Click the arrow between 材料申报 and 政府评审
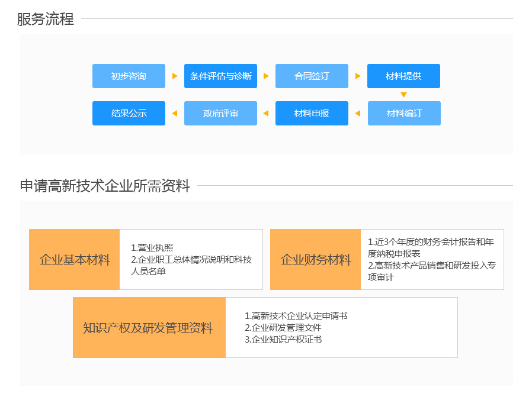532x400 pixels. click(265, 114)
